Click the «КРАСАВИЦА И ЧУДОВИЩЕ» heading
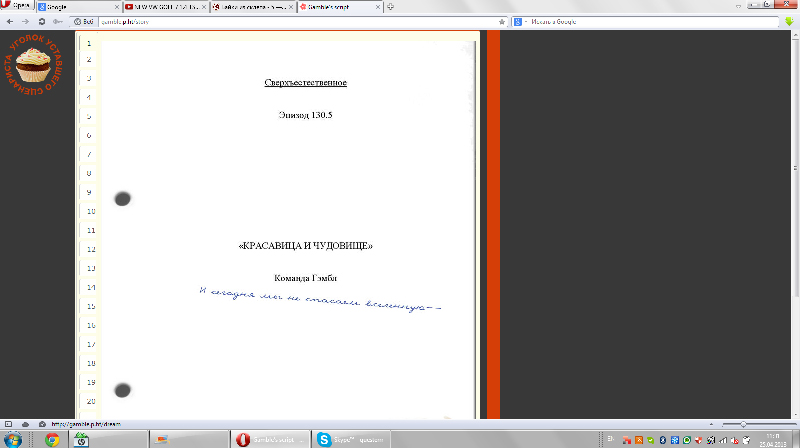Image resolution: width=800 pixels, height=448 pixels. click(305, 246)
